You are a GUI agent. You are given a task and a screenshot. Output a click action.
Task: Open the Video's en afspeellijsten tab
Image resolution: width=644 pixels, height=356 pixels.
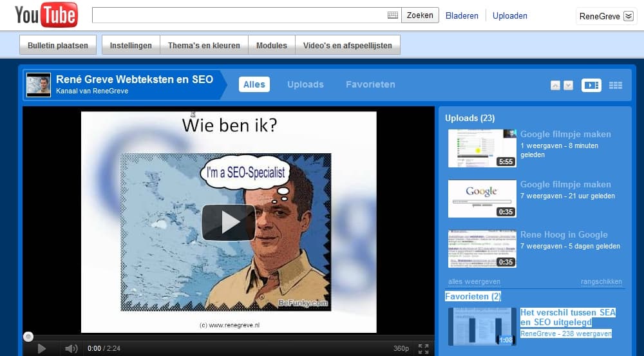point(348,45)
